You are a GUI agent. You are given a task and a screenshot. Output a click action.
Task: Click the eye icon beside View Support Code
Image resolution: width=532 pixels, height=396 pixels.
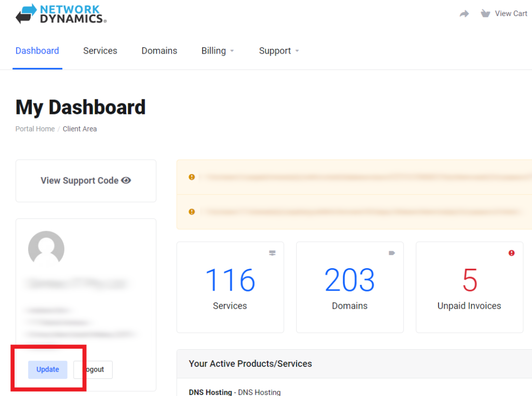126,180
